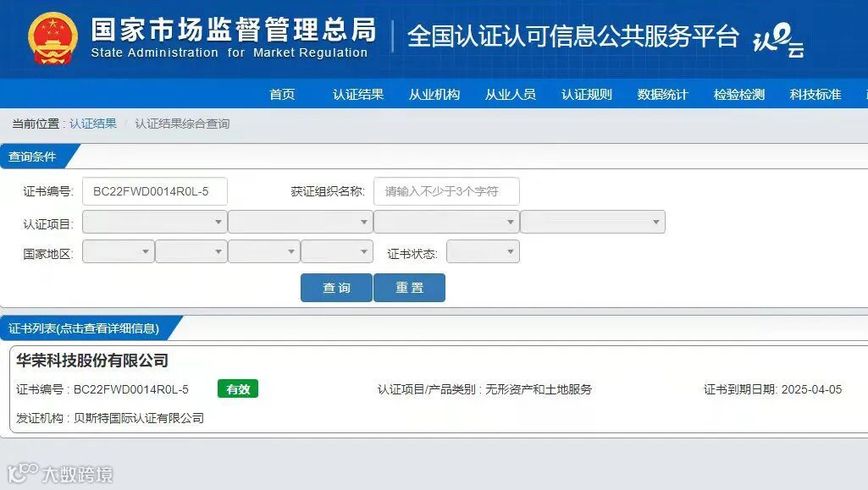
Task: Click 无形资产和土地服务 category text
Action: click(x=539, y=389)
